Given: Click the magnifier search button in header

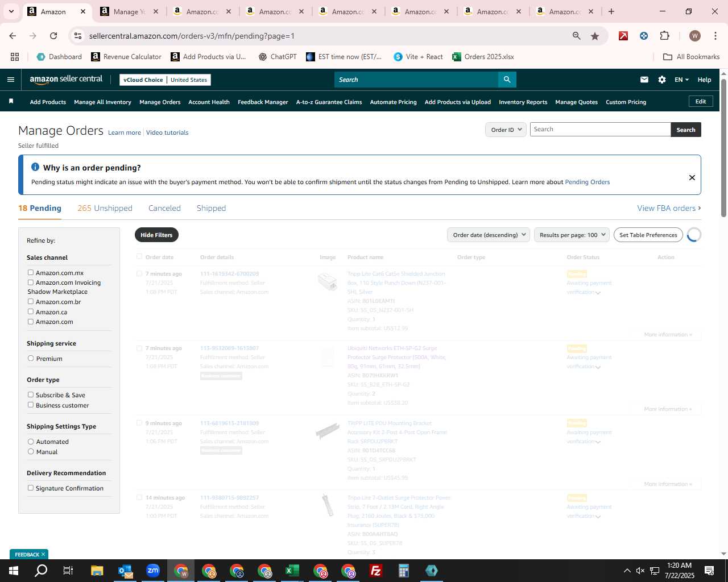Looking at the screenshot, I should [507, 80].
